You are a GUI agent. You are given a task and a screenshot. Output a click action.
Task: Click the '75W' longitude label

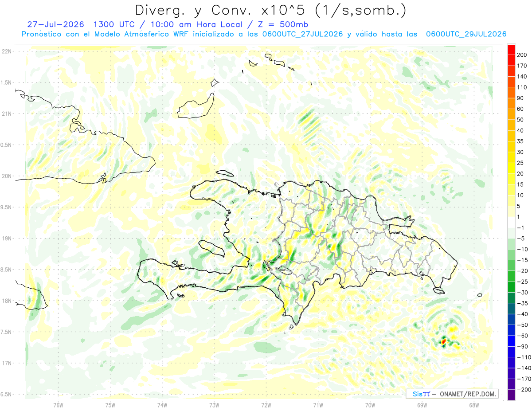110,405
